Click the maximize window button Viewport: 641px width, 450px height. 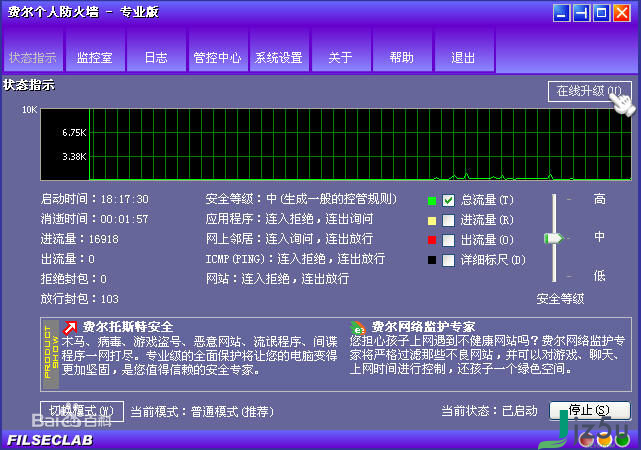pos(601,13)
